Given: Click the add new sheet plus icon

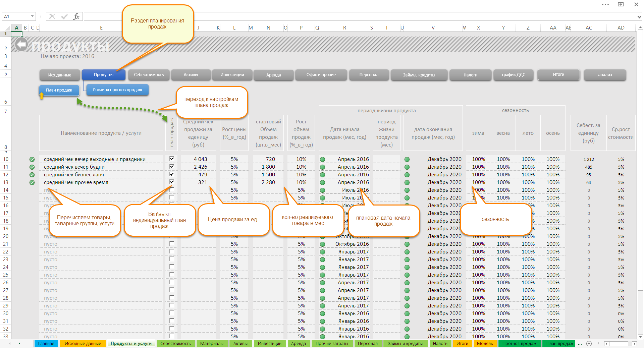Looking at the screenshot, I should click(x=589, y=344).
